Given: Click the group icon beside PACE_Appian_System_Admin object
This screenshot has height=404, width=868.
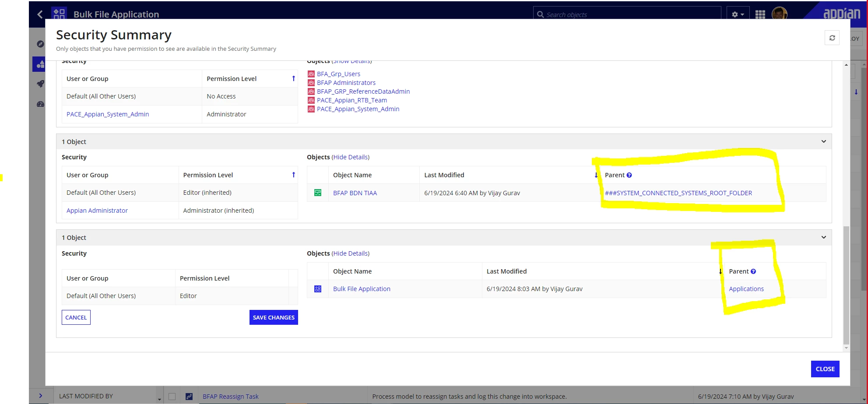Looking at the screenshot, I should coord(311,109).
